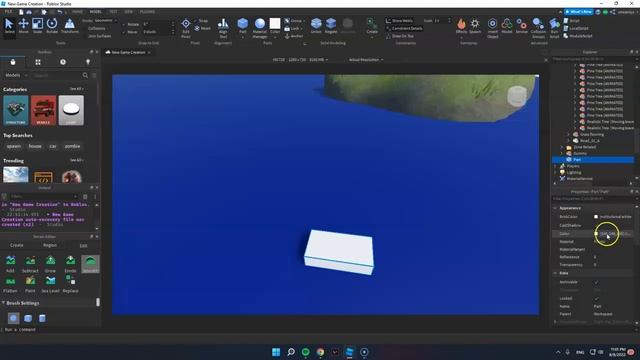Viewport: 640px width, 360px height.
Task: Collapse the Appearance properties section
Action: point(555,208)
